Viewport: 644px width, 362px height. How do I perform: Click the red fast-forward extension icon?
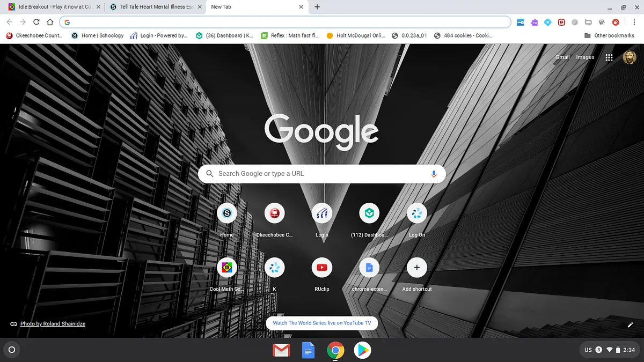561,22
